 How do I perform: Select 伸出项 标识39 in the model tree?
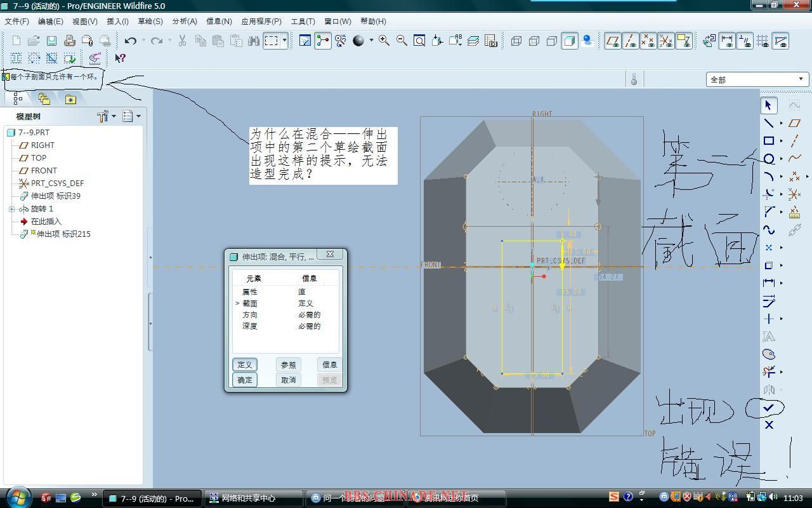point(56,196)
